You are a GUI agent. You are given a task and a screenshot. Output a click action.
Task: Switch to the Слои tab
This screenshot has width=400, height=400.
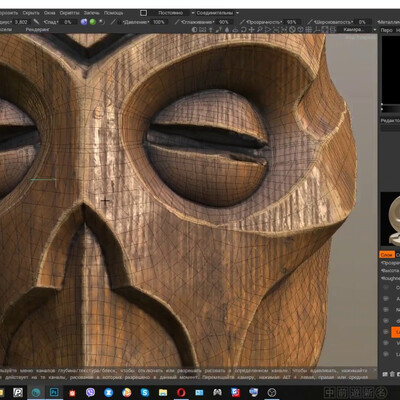387,255
